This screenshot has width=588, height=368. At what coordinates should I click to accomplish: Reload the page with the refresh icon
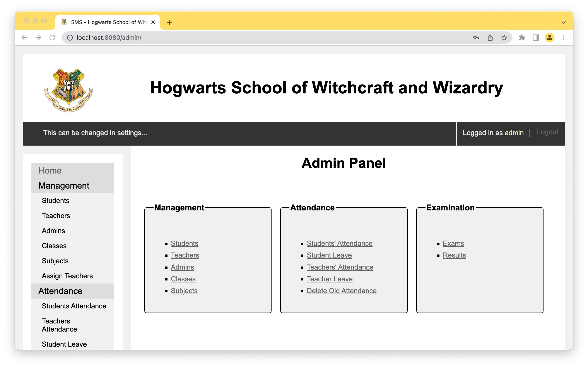click(x=53, y=38)
